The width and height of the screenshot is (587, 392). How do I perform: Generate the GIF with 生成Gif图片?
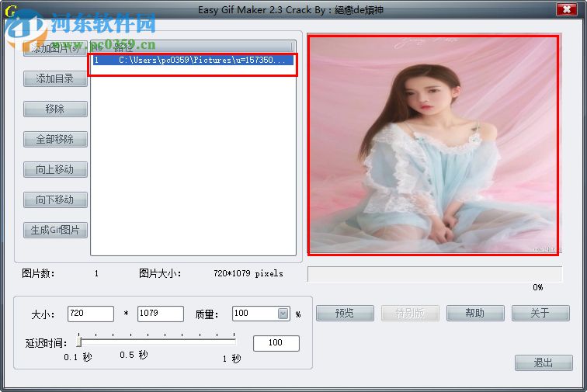(55, 231)
